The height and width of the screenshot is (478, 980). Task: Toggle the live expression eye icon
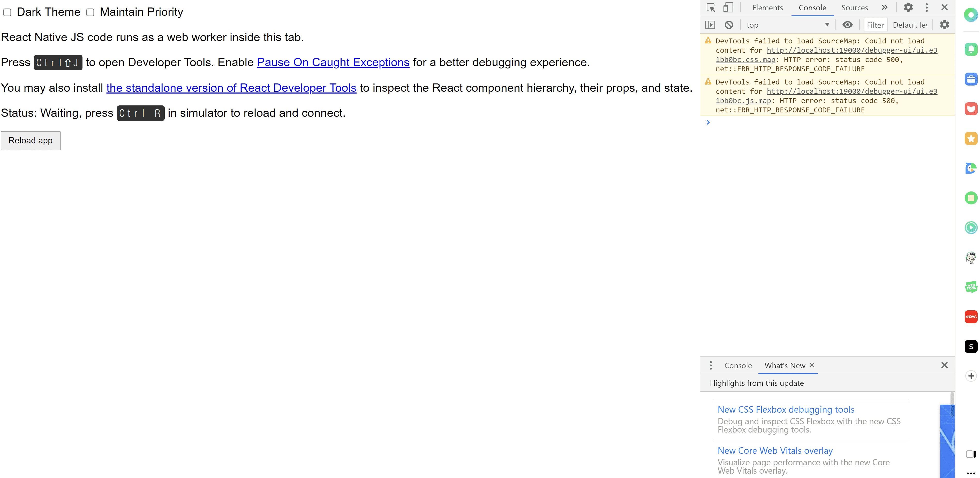(x=847, y=25)
